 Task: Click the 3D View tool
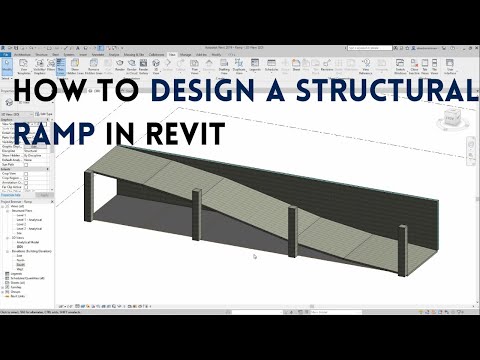coord(156,67)
